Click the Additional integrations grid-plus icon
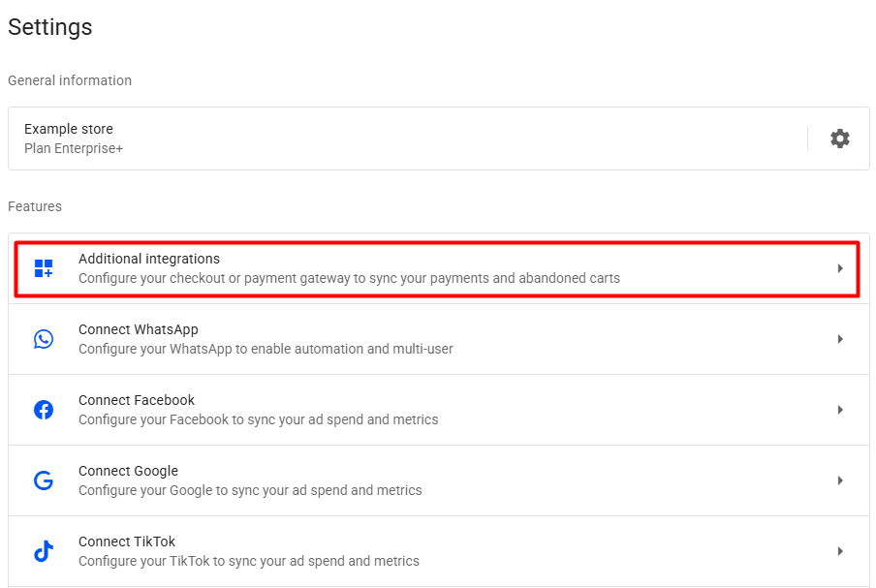This screenshot has width=876, height=588. tap(44, 268)
